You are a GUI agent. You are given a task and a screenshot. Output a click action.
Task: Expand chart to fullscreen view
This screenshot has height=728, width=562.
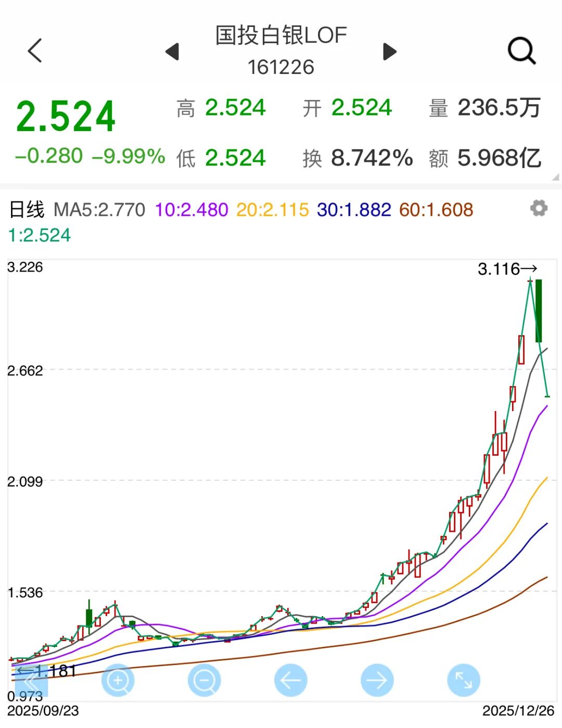tap(463, 680)
